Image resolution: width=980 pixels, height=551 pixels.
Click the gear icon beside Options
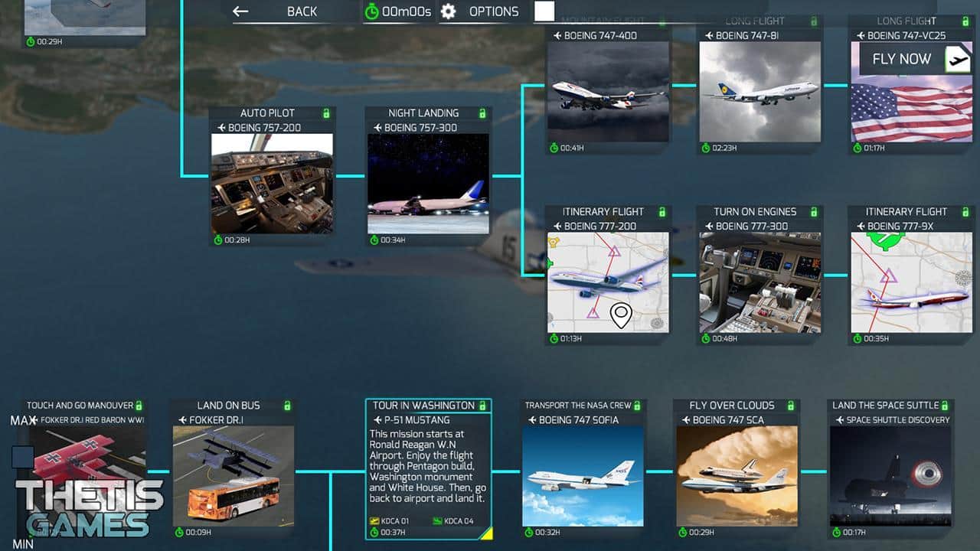[x=449, y=11]
